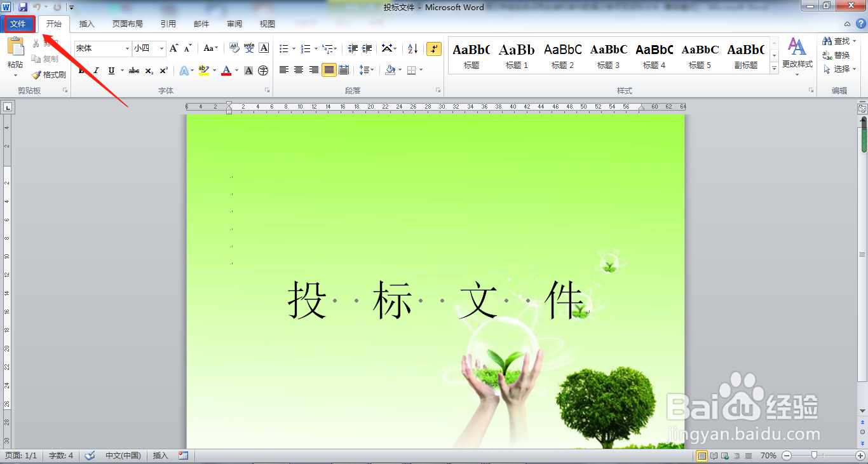
Task: Click the spell check icon in status bar
Action: click(x=90, y=455)
